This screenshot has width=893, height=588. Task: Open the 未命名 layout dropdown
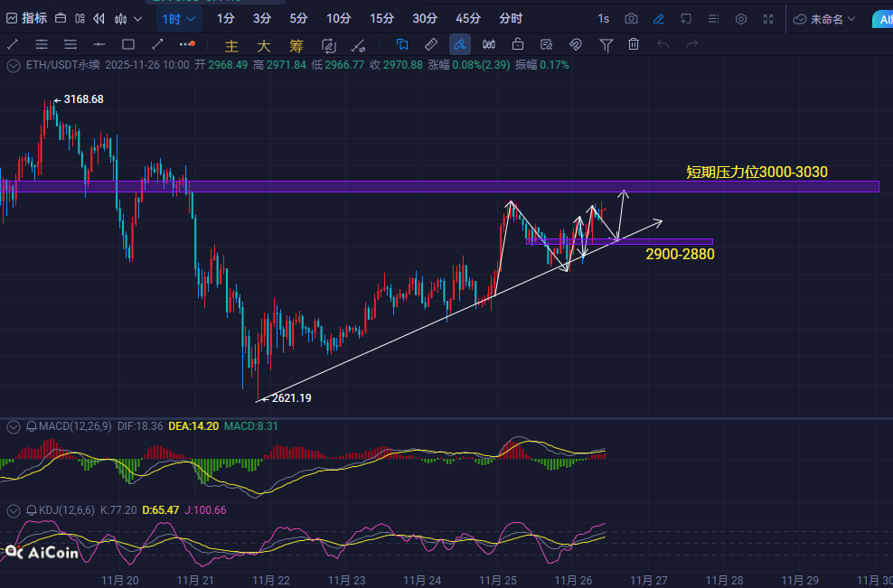(x=823, y=18)
